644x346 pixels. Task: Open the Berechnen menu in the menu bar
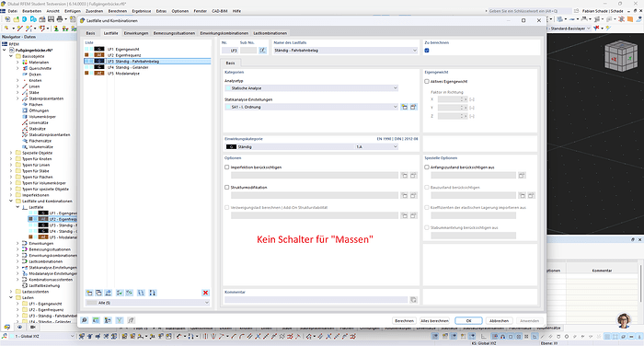click(x=118, y=11)
